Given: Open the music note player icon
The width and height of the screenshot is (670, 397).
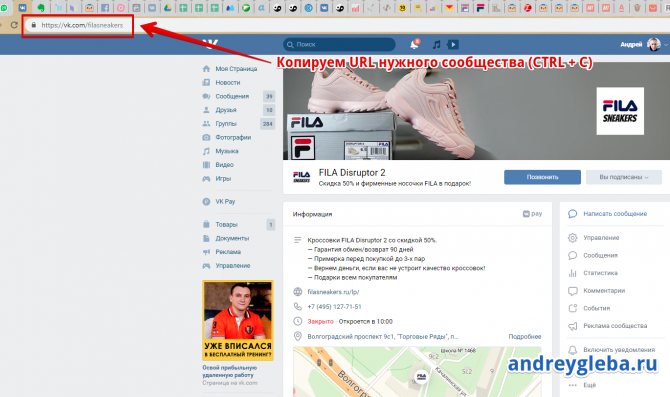Looking at the screenshot, I should [x=436, y=44].
